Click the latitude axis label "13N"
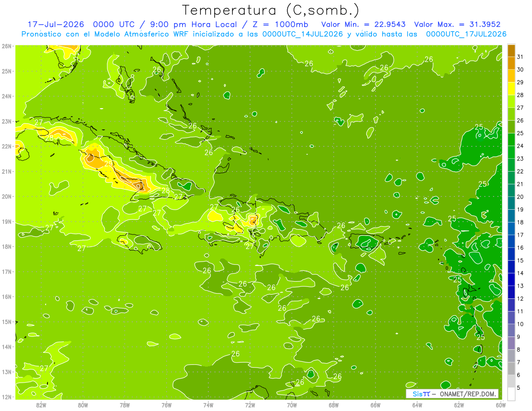 [7, 372]
